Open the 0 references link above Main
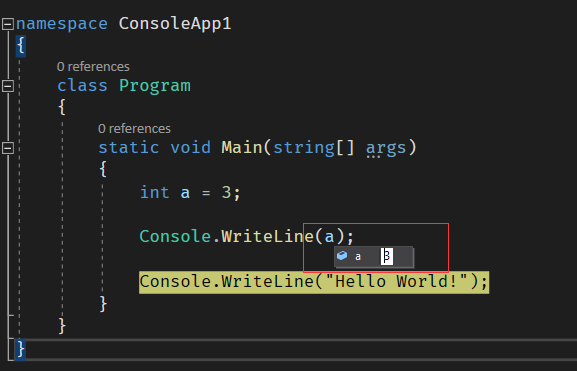Image resolution: width=577 pixels, height=371 pixels. click(x=134, y=128)
